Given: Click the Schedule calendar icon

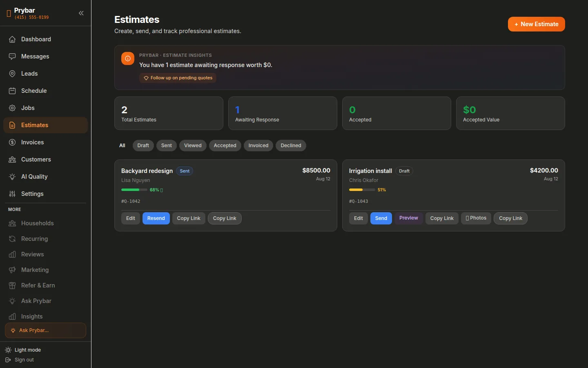Looking at the screenshot, I should click(12, 91).
